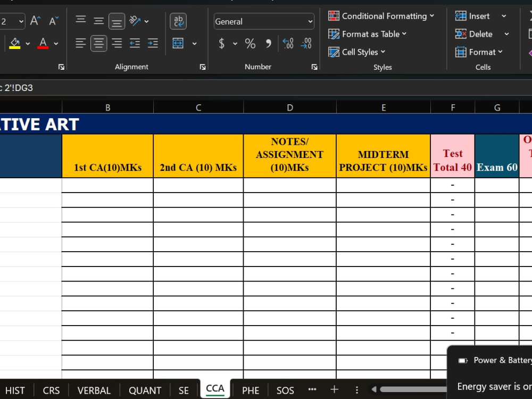
Task: Expand Accounting format dropdown arrow
Action: [x=235, y=44]
